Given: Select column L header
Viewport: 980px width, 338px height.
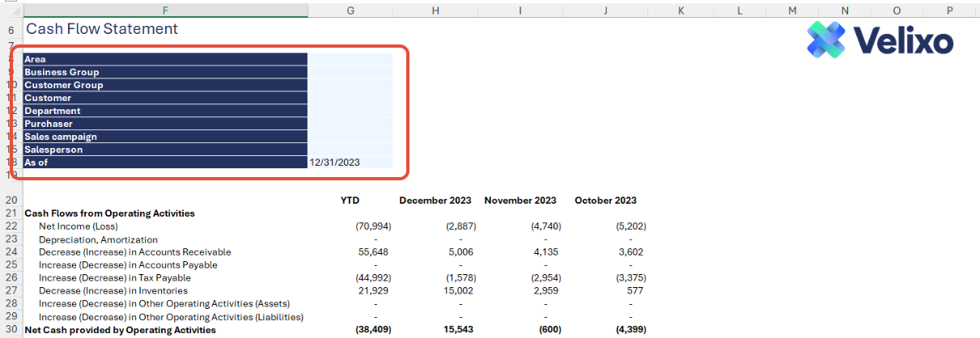Looking at the screenshot, I should [740, 10].
